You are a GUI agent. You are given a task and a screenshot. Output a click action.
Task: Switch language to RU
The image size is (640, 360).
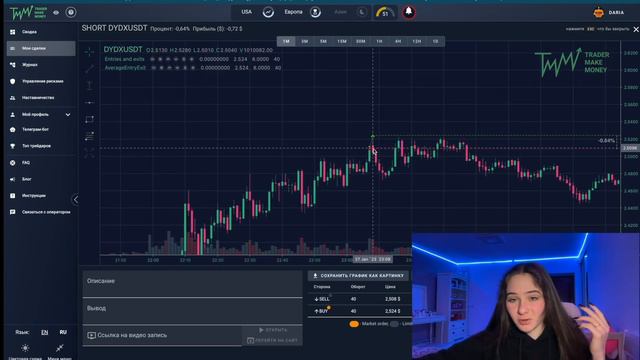[63, 332]
